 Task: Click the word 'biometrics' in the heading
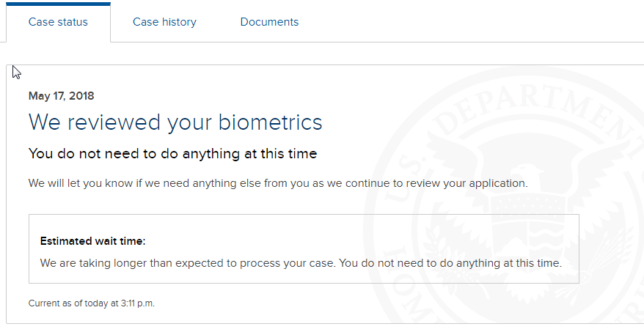[270, 122]
